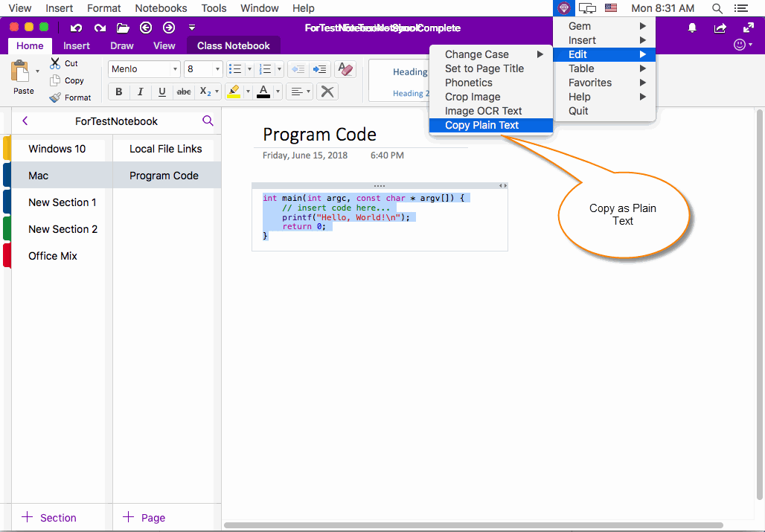Open the Local File Links page
Viewport: 765px width, 532px height.
coord(167,149)
